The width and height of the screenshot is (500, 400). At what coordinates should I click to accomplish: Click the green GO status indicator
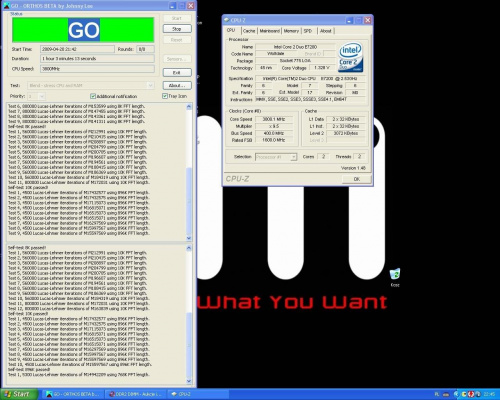click(x=83, y=30)
